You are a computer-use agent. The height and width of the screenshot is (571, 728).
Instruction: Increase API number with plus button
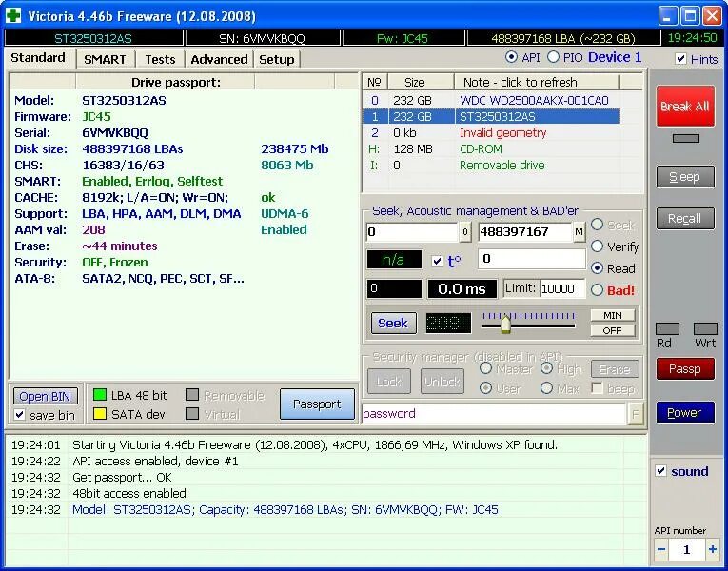[712, 550]
